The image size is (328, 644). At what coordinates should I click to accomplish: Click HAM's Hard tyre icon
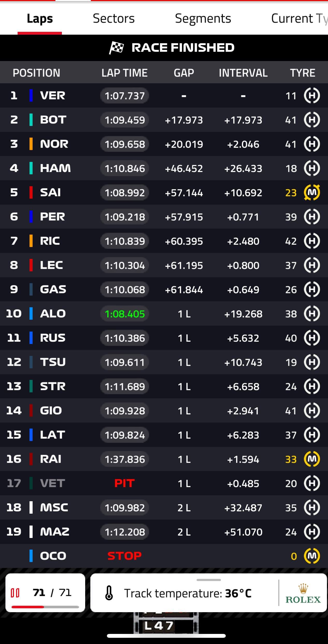tap(312, 168)
